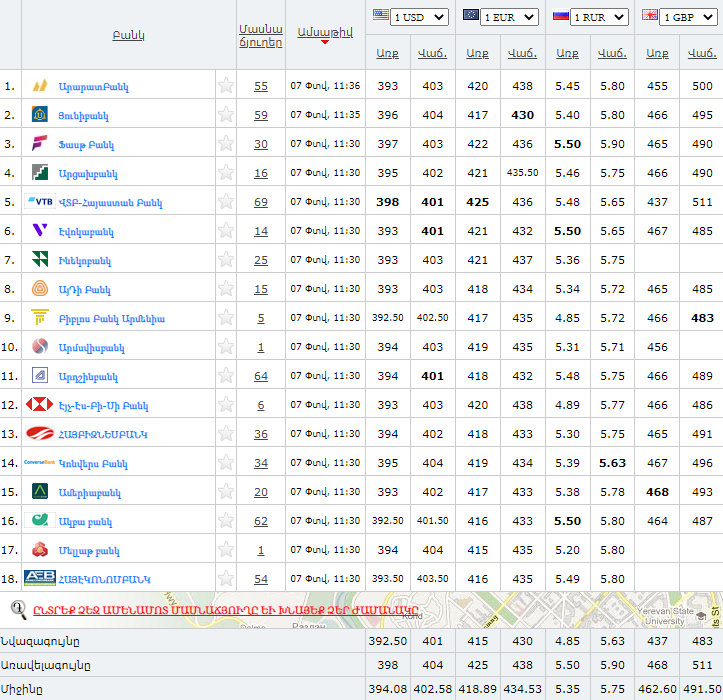Click the Ինեկոբանկ logo icon
Image resolution: width=723 pixels, height=700 pixels.
[40, 259]
